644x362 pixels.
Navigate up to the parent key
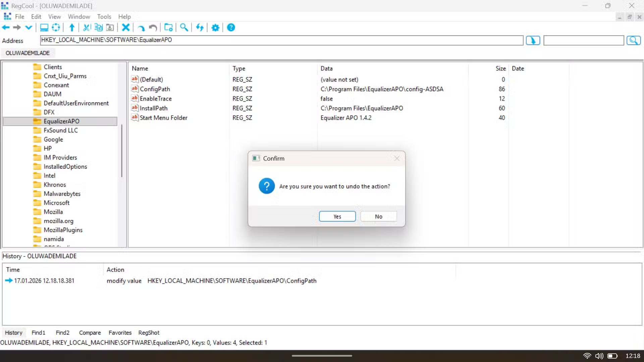coord(71,27)
